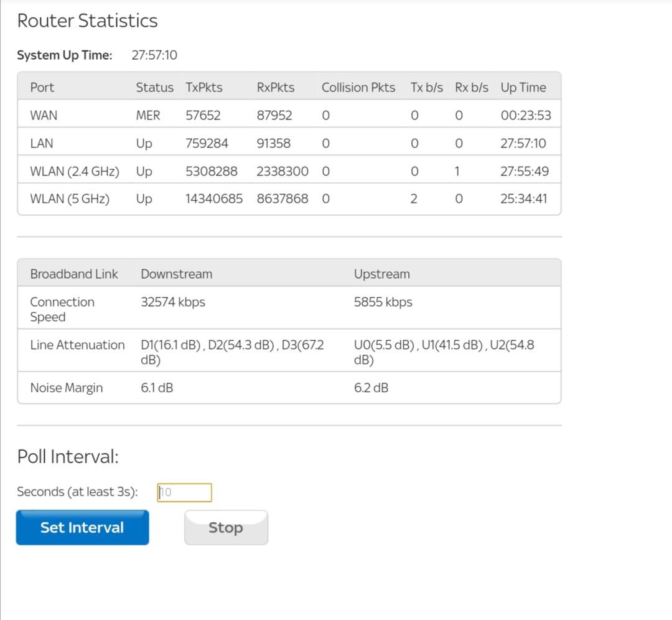This screenshot has height=620, width=672.
Task: Click the WAN up time value 00:23:53
Action: tap(525, 116)
